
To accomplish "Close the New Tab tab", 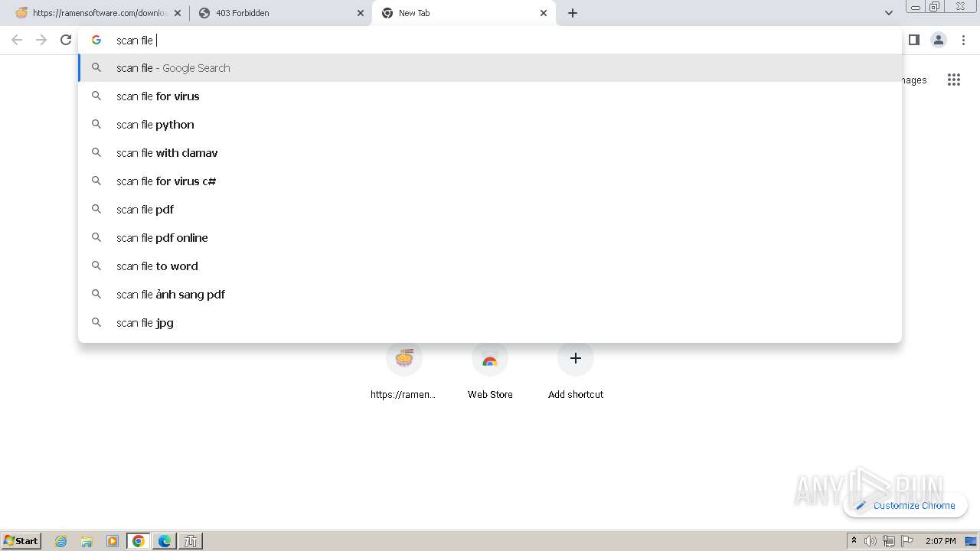I will pyautogui.click(x=544, y=13).
